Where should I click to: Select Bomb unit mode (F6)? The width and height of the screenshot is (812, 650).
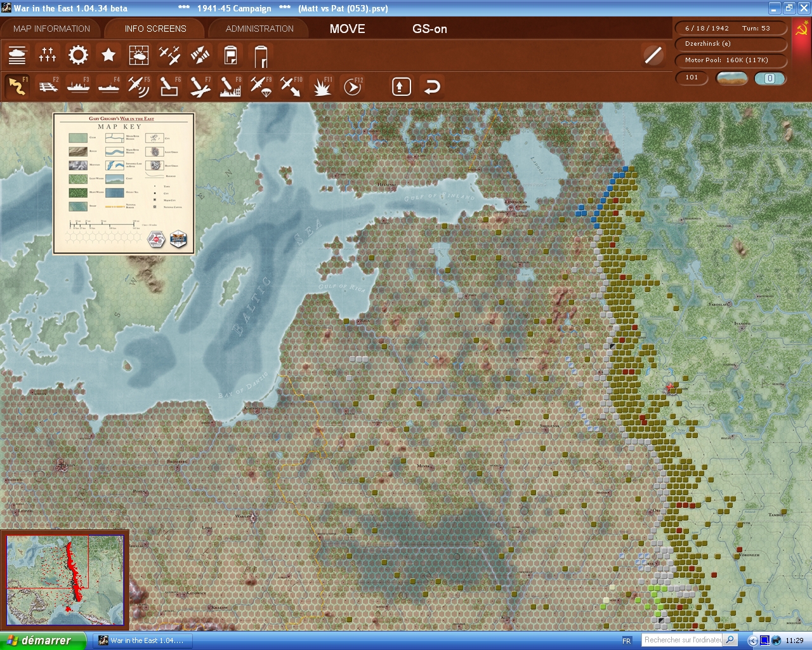[x=169, y=86]
